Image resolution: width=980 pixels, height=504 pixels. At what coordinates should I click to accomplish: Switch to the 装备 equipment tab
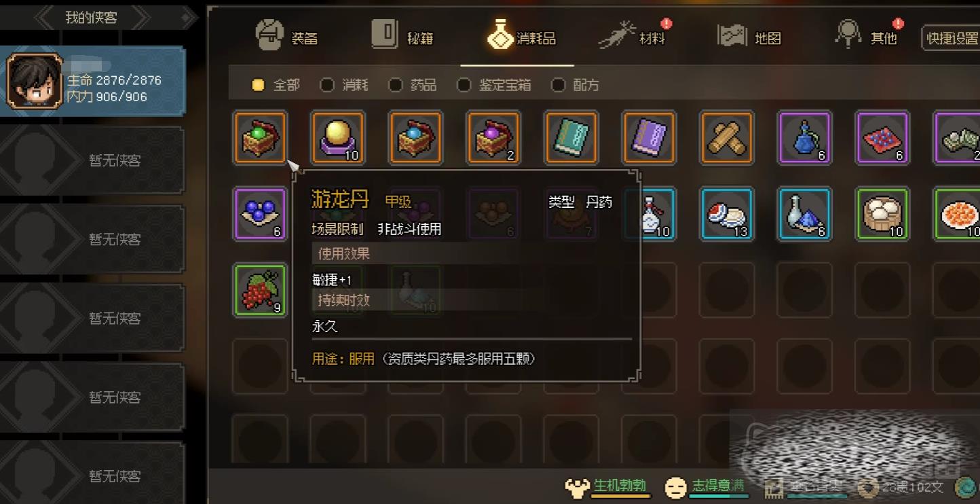[286, 36]
